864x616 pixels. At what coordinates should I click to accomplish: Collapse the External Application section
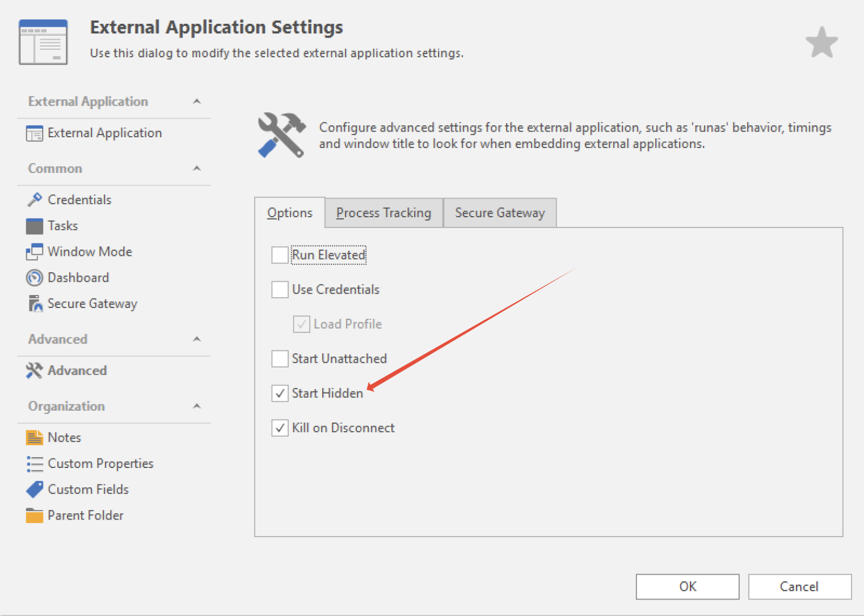coord(197,102)
